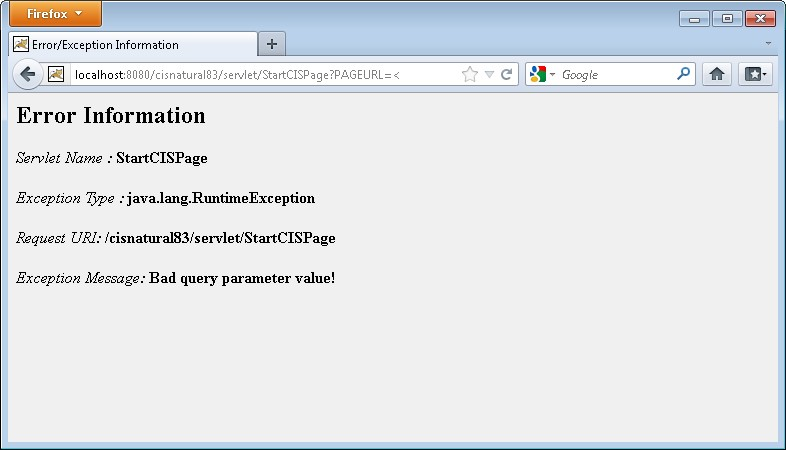Select the Error/Exception Information tab
Screen dimensions: 786x450
click(x=133, y=45)
